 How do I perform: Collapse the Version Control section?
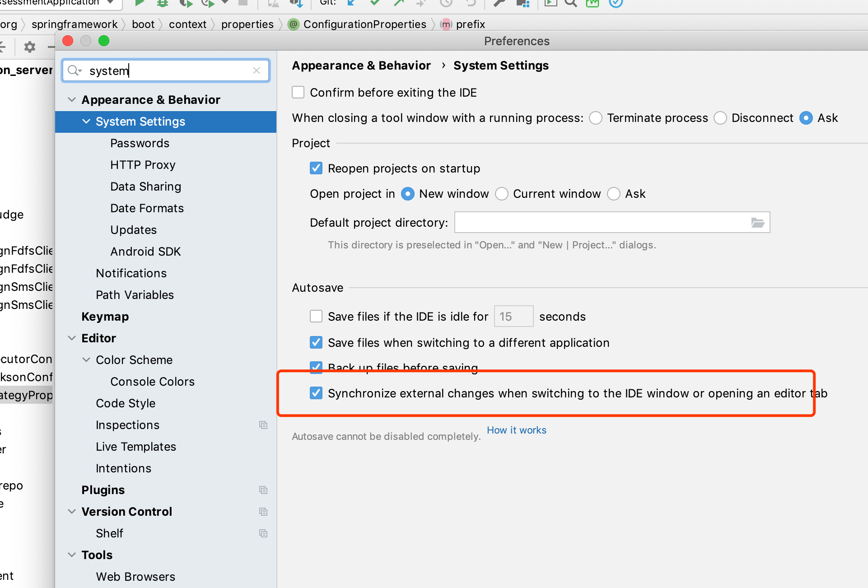pyautogui.click(x=71, y=512)
